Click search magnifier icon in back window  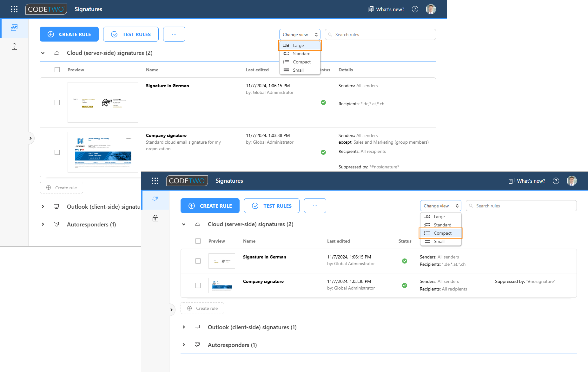pos(330,35)
